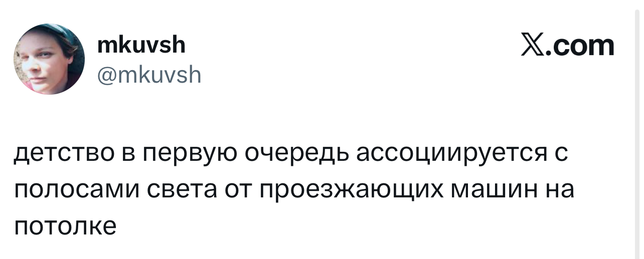Screen dimensions: 644x259
Task: Click the word "потолке" on the last line
Action: pos(65,226)
